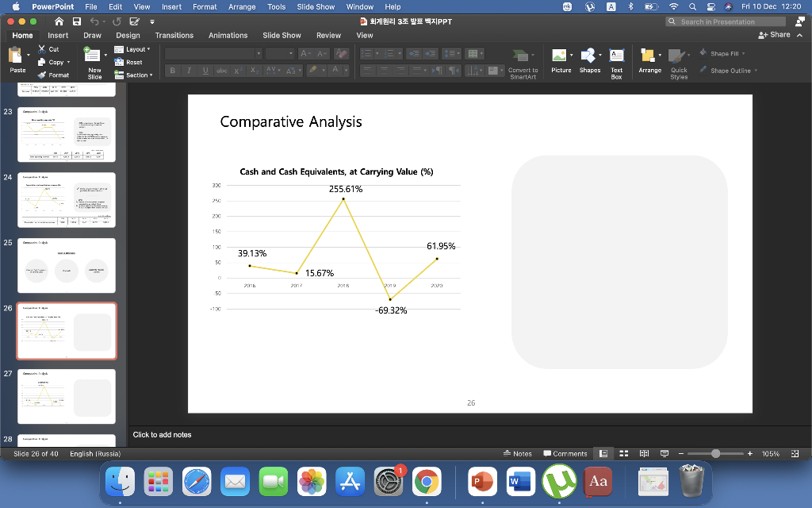Switch to the Transitions tab
Viewport: 812px width, 508px height.
tap(174, 35)
